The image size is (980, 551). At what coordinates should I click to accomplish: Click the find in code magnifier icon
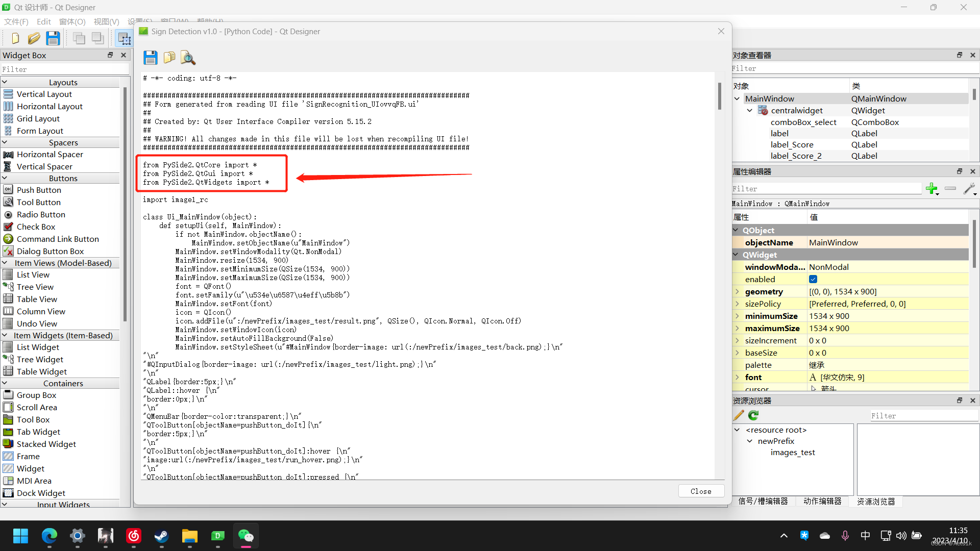[188, 58]
